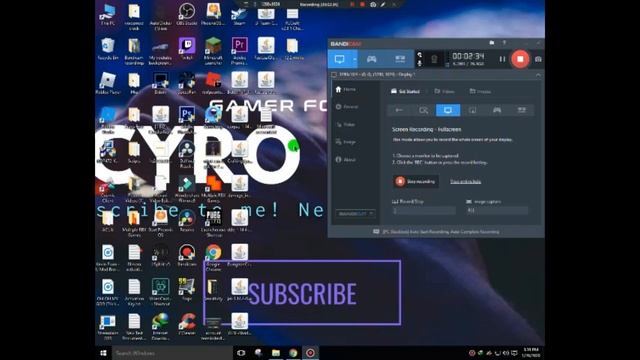Open OBS Studio desktop shortcut
640x360 pixels.
[187, 14]
